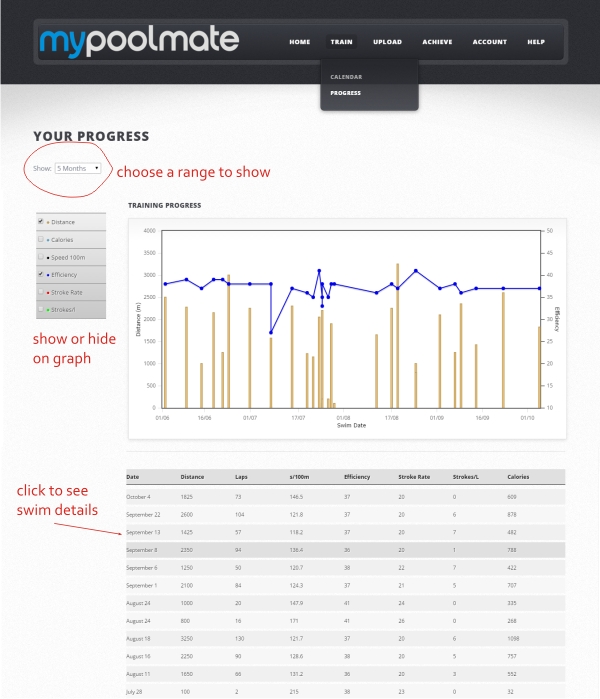This screenshot has width=600, height=699.
Task: Open the Home page
Action: coord(299,42)
